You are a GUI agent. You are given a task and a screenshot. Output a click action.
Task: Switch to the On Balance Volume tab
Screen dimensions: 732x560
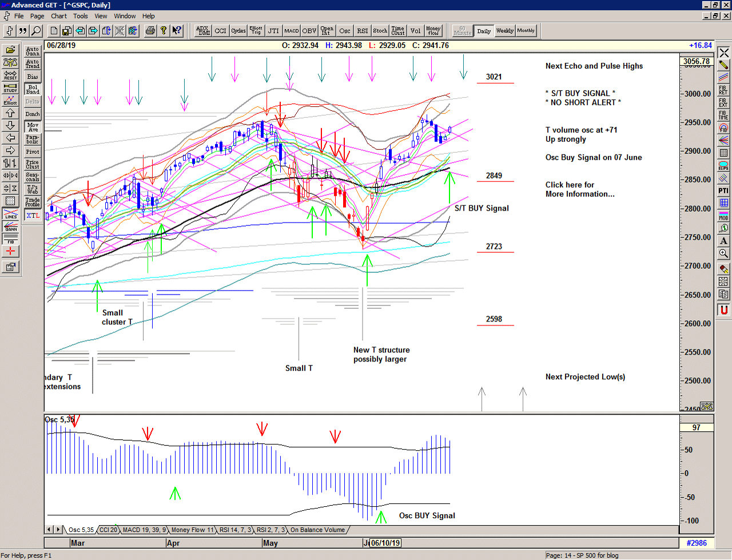[x=318, y=530]
